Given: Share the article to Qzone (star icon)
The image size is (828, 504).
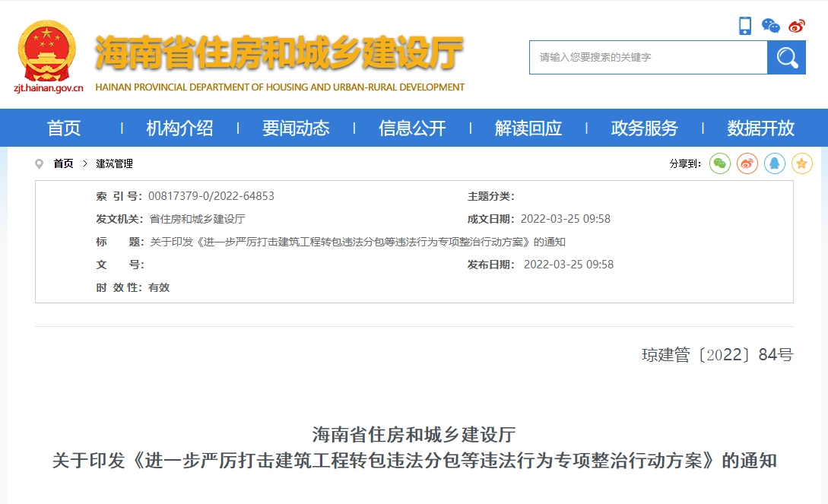Looking at the screenshot, I should [x=801, y=163].
